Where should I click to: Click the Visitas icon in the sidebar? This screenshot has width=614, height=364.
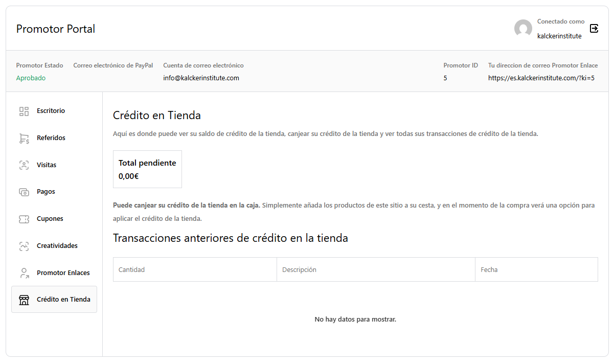tap(24, 165)
